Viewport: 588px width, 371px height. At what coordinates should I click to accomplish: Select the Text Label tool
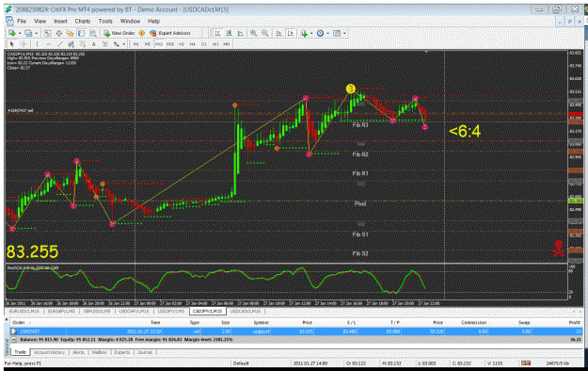pos(105,44)
